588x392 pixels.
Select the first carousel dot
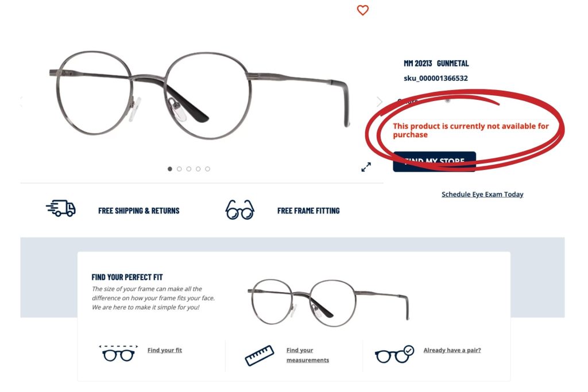tap(170, 169)
